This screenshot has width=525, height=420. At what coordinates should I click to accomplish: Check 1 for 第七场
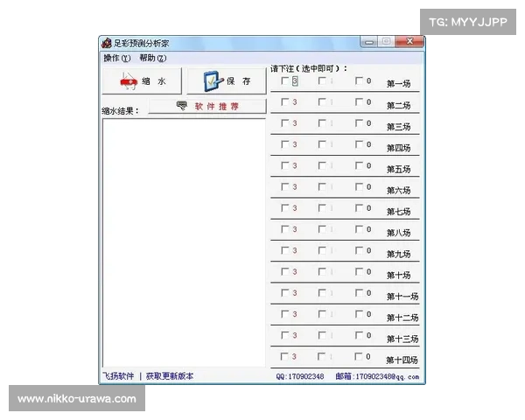pos(322,208)
